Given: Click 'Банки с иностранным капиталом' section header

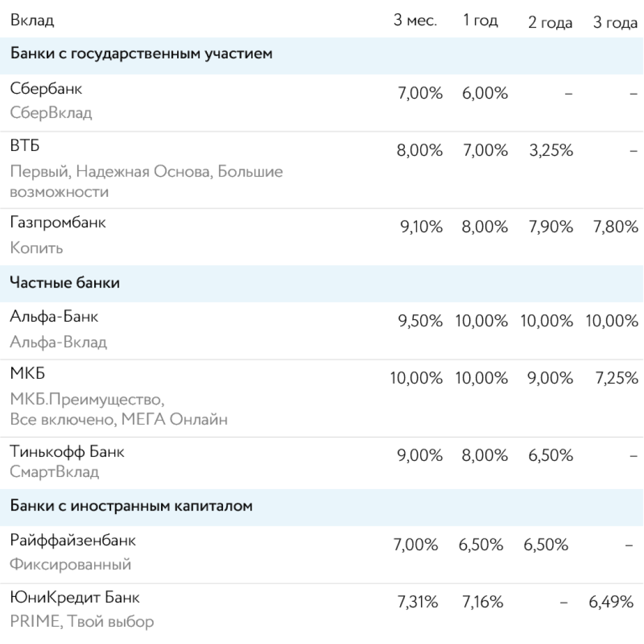Looking at the screenshot, I should 131,506.
